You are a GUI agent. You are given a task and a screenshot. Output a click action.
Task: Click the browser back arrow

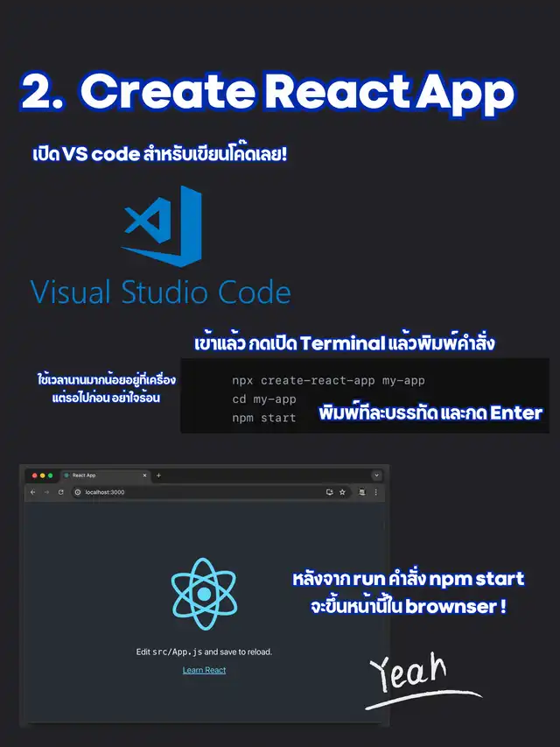[33, 493]
